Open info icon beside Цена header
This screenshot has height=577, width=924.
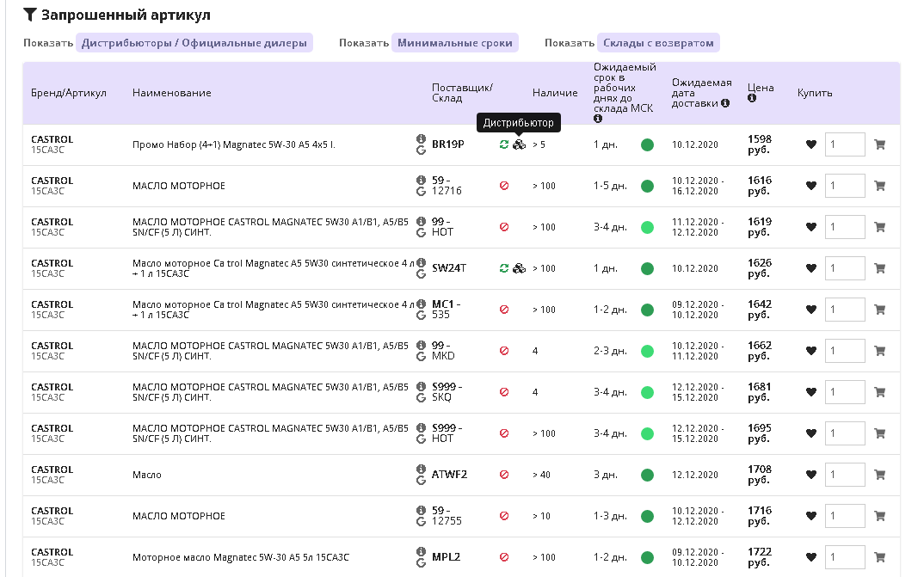tap(752, 98)
